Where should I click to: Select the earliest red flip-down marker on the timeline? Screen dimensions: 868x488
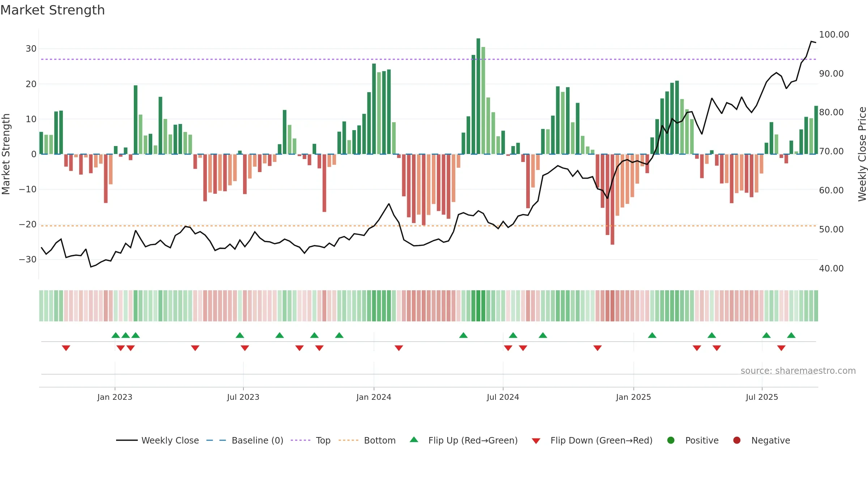pos(66,348)
